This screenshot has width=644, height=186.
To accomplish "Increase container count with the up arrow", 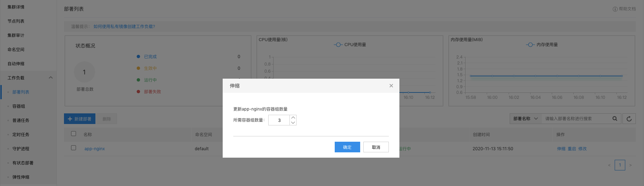I will (x=293, y=118).
